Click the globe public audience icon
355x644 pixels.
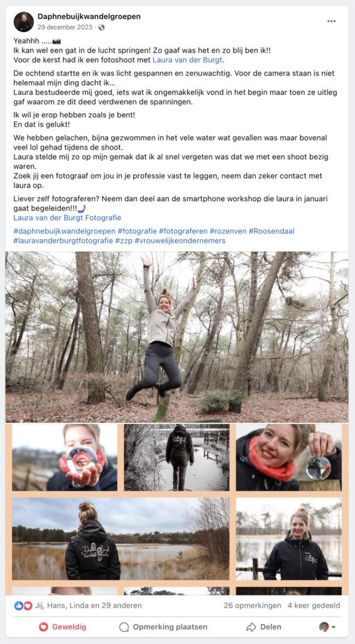point(101,28)
